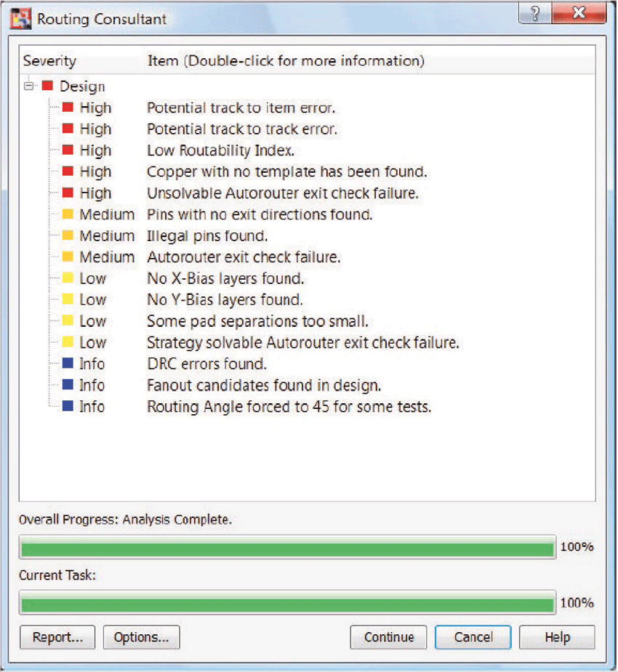Image resolution: width=618 pixels, height=672 pixels.
Task: Select 'Unsolvable Autorouter exit check failure.' item
Action: click(283, 194)
